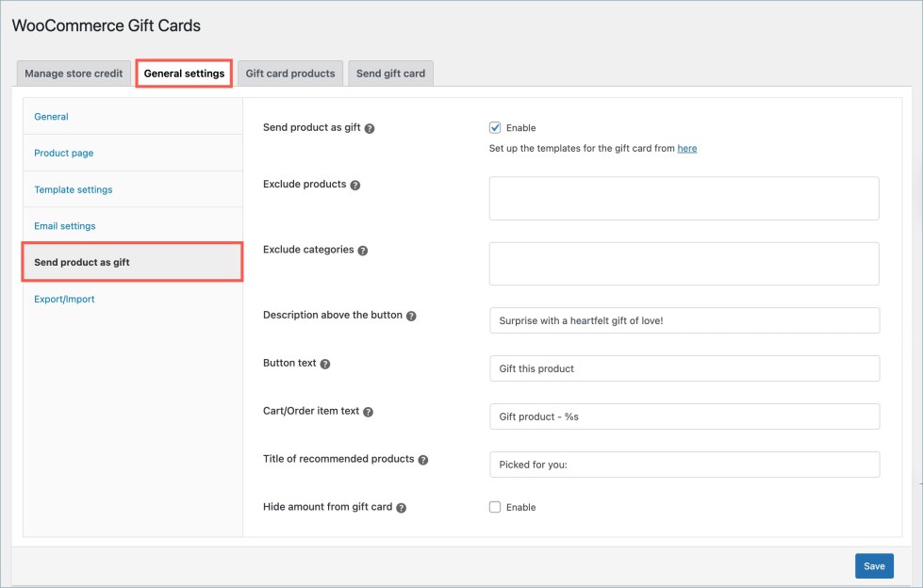Screen dimensions: 923x588
Task: Open the Gift card products tab
Action: (x=290, y=73)
